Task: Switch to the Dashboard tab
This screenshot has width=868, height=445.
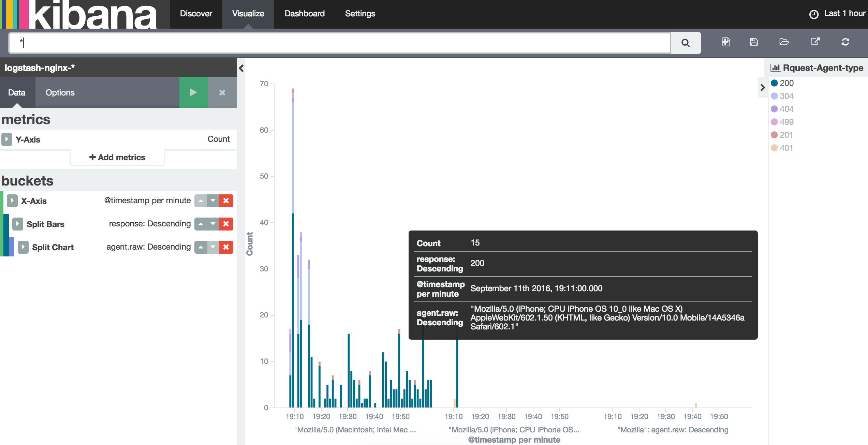Action: point(305,14)
